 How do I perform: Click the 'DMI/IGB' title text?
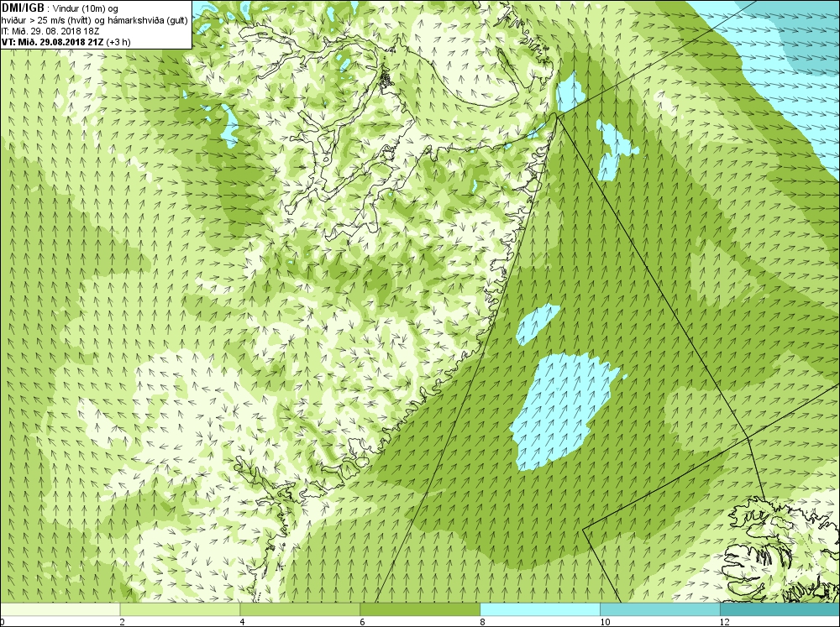pyautogui.click(x=23, y=8)
